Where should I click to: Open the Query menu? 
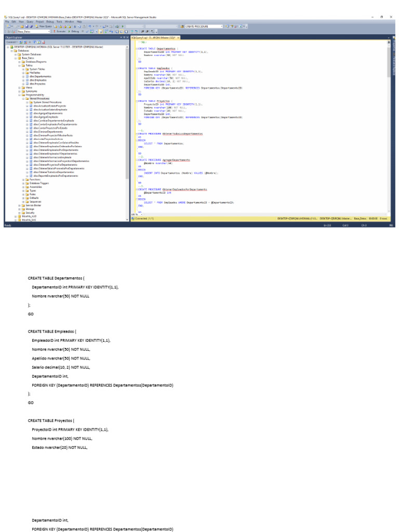click(x=30, y=21)
